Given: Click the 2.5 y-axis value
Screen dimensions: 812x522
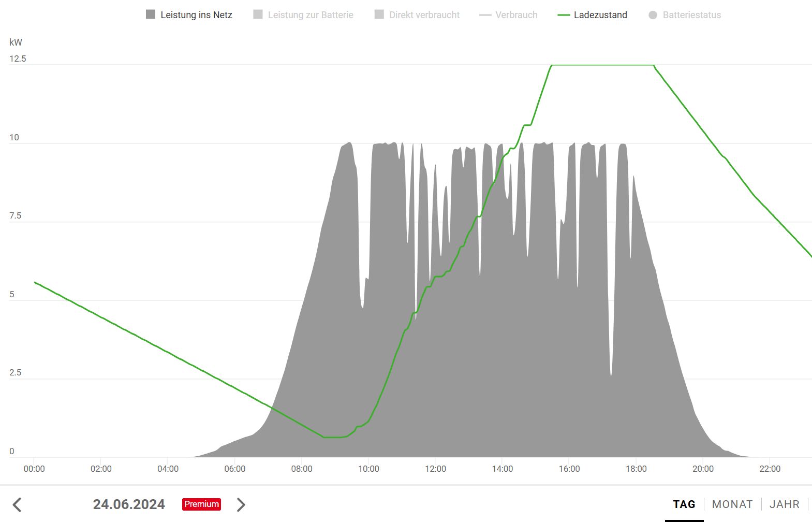Looking at the screenshot, I should tap(16, 373).
